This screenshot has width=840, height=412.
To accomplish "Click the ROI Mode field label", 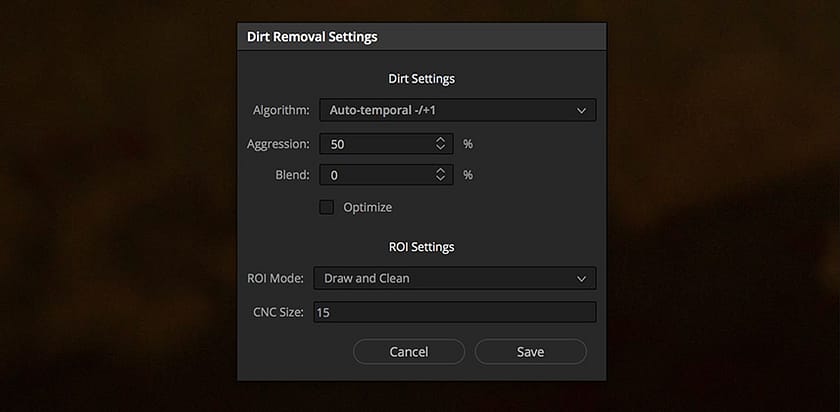I will (275, 279).
